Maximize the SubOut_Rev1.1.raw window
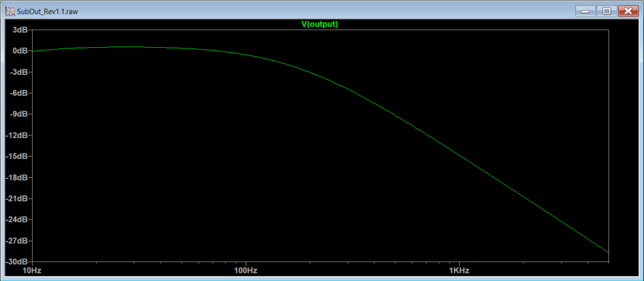The height and width of the screenshot is (281, 644). pos(607,11)
